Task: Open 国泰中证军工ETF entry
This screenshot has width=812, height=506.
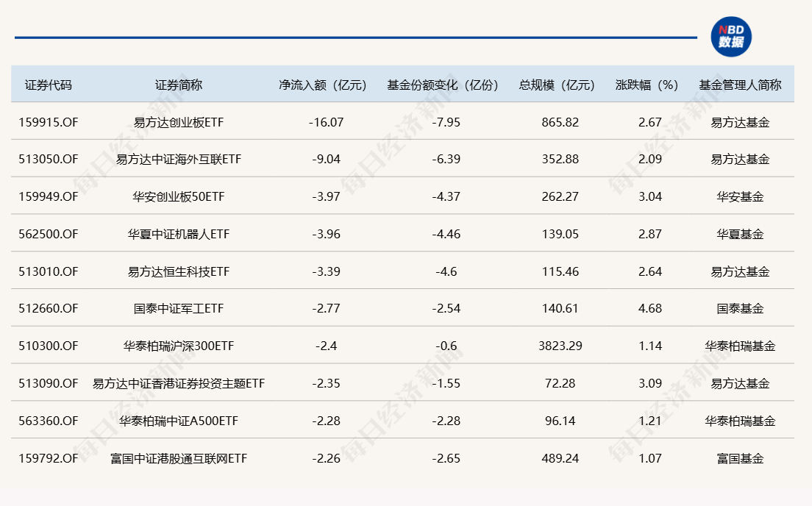Action: pos(178,310)
